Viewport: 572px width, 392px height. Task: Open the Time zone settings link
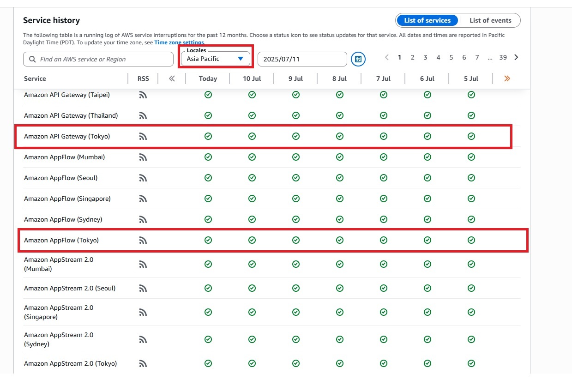click(179, 42)
